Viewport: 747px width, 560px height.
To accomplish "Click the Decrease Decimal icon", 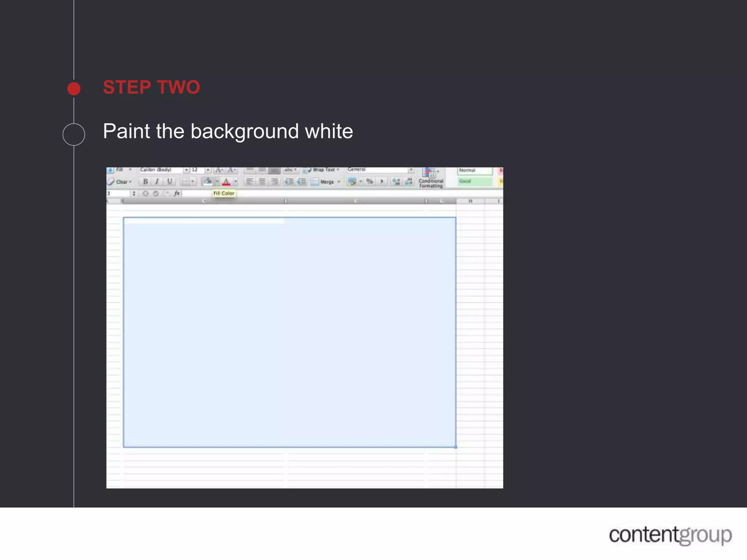I will (409, 182).
